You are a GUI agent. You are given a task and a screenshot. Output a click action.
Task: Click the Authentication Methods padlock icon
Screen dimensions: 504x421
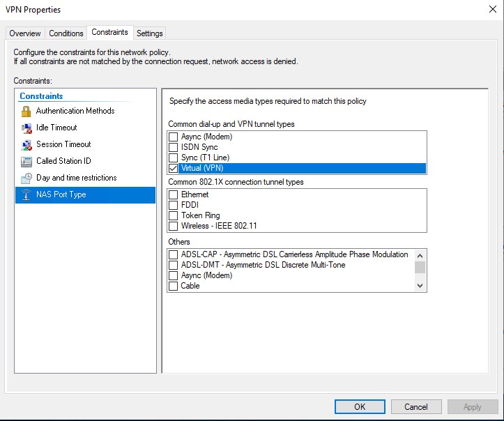point(26,112)
